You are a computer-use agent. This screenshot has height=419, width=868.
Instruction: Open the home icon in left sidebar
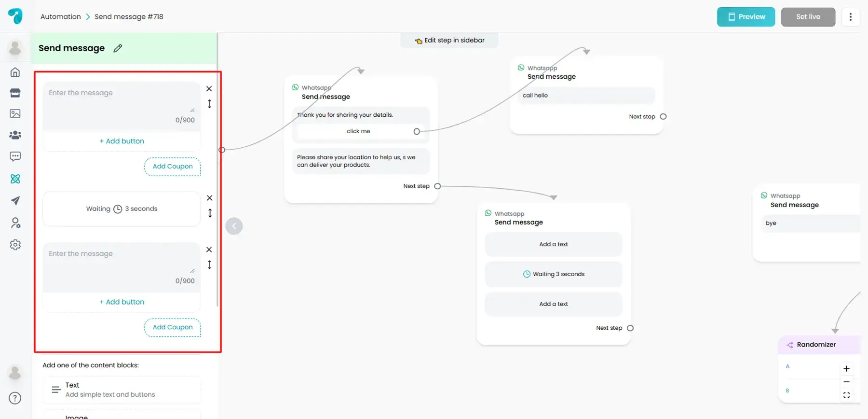pos(15,72)
